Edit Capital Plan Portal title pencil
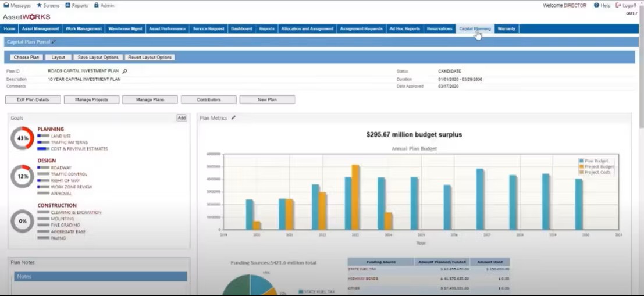The image size is (644, 296). point(54,42)
